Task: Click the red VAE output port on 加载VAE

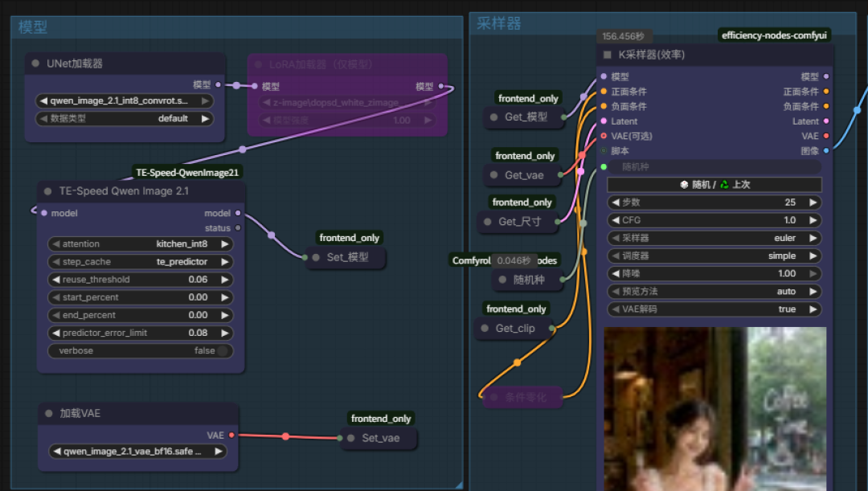Action: tap(231, 436)
